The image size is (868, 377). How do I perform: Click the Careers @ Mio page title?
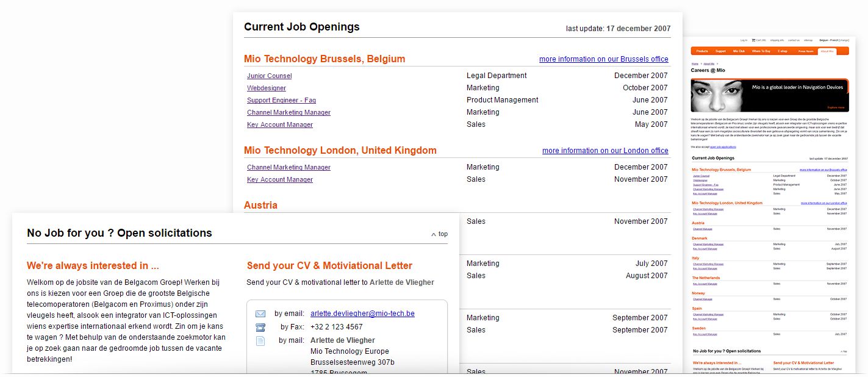coord(708,71)
